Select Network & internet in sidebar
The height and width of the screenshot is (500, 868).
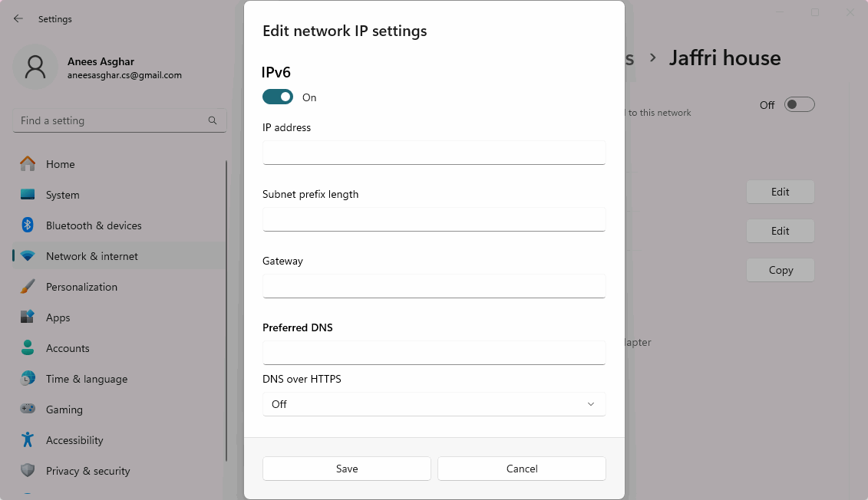[x=92, y=256]
